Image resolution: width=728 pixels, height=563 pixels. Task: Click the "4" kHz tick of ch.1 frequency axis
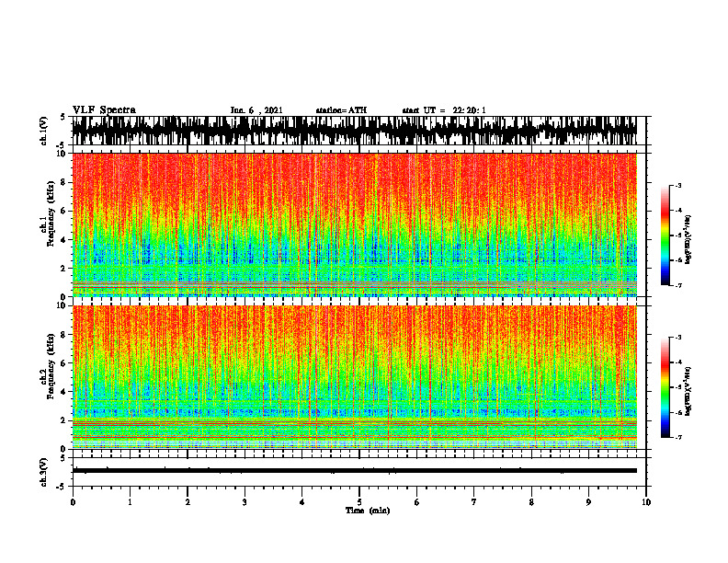point(64,240)
